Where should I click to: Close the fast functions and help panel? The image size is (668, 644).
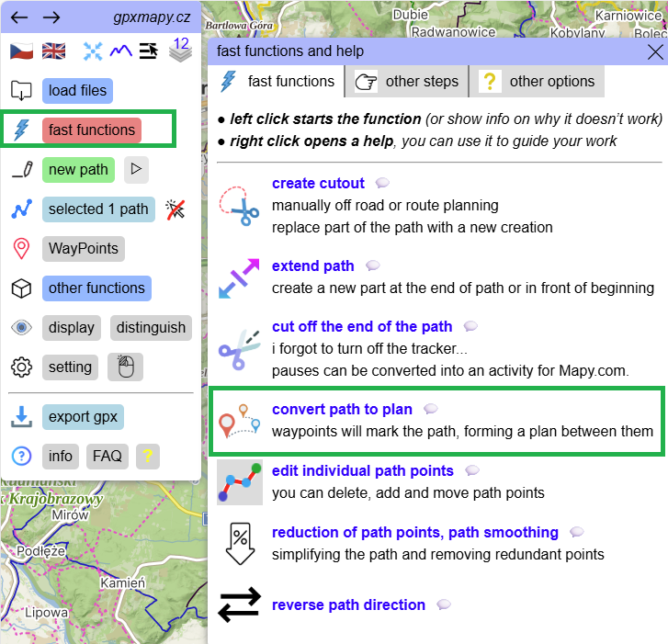655,51
